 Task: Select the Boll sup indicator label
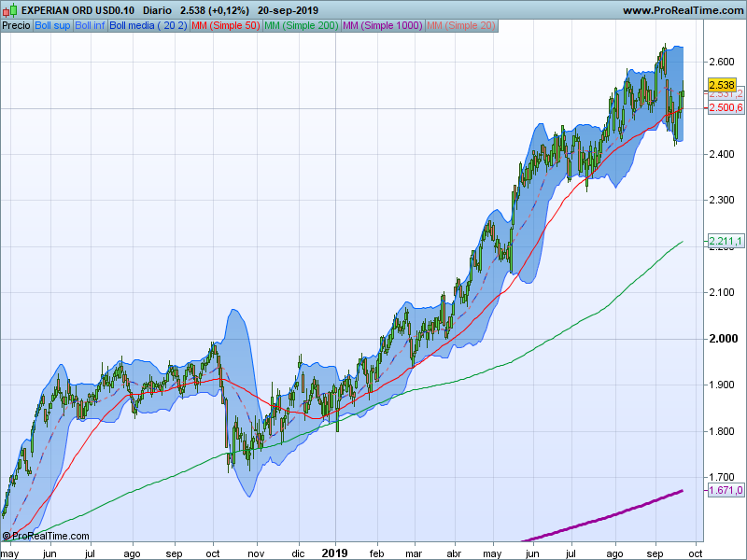(52, 26)
